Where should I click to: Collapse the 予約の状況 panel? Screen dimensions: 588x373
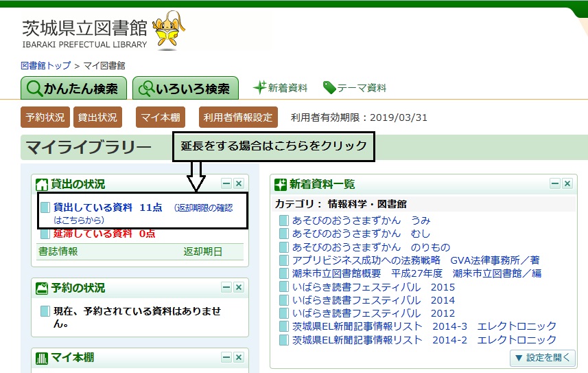click(226, 287)
